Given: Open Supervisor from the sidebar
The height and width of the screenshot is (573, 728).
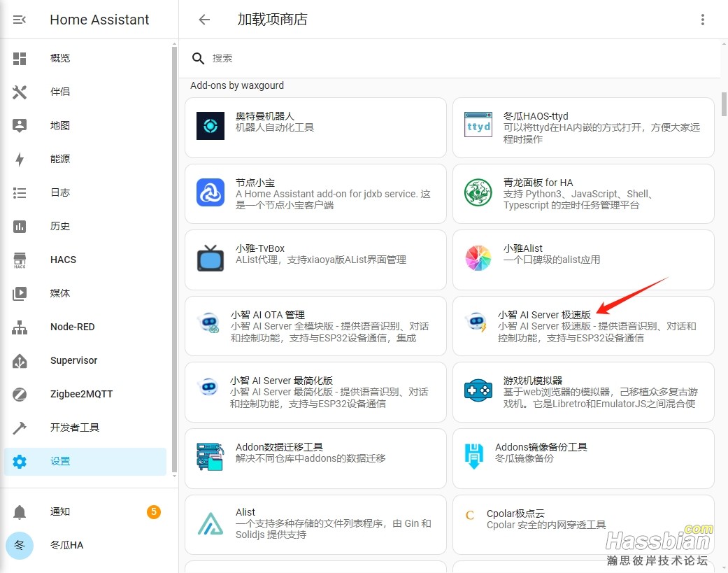Looking at the screenshot, I should 85,361.
